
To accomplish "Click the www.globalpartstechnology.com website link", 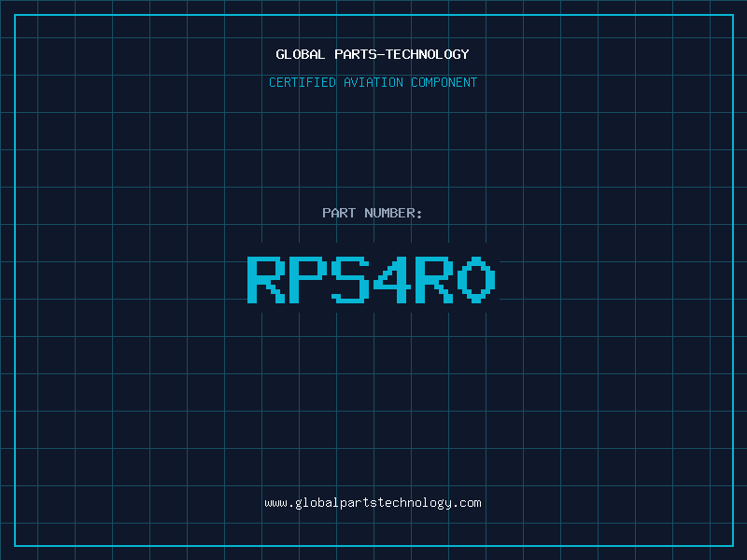I will pos(373,503).
